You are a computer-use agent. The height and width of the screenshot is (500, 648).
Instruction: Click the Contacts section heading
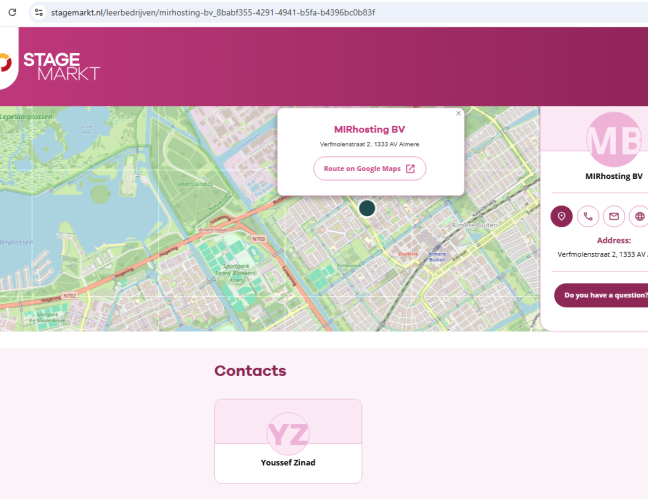click(x=250, y=371)
